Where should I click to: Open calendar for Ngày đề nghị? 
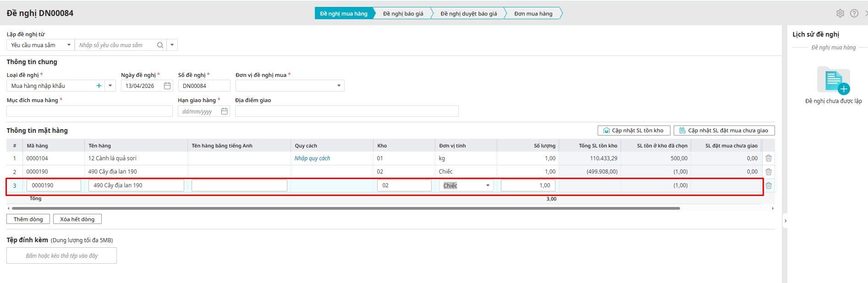point(167,86)
